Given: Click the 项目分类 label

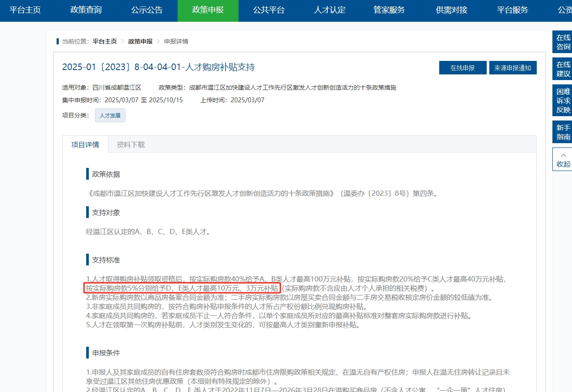Looking at the screenshot, I should point(75,115).
